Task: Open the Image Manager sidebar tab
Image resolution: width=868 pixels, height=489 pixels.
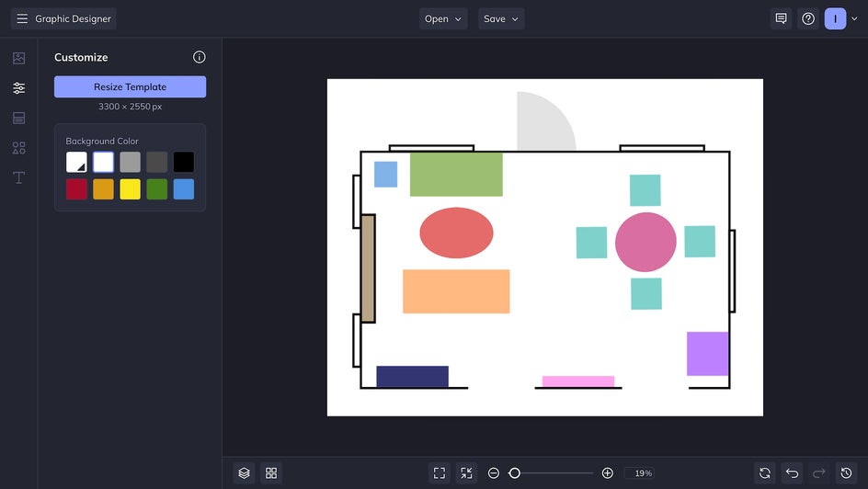Action: point(18,58)
